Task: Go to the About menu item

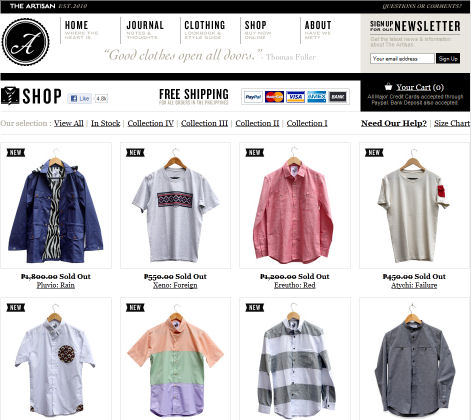Action: point(318,30)
